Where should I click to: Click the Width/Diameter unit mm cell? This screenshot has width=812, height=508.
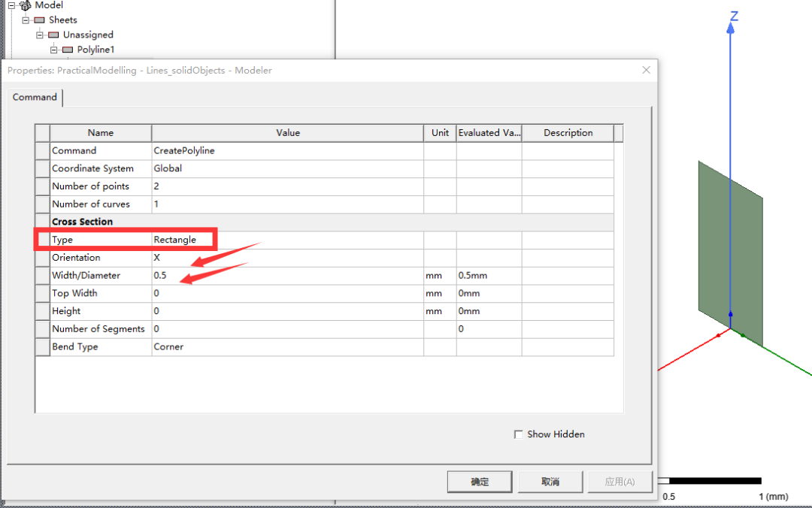440,276
